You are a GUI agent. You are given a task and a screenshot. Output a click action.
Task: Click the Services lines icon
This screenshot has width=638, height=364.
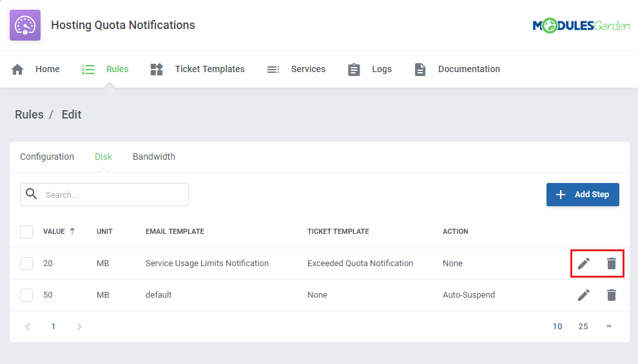pyautogui.click(x=273, y=70)
